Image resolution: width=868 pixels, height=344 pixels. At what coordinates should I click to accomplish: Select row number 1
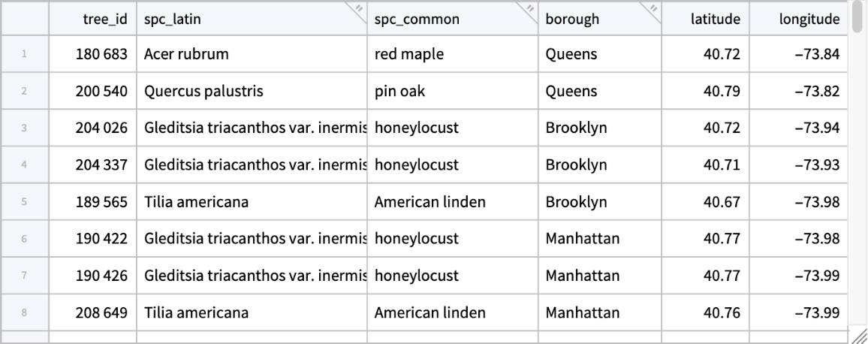[x=25, y=54]
